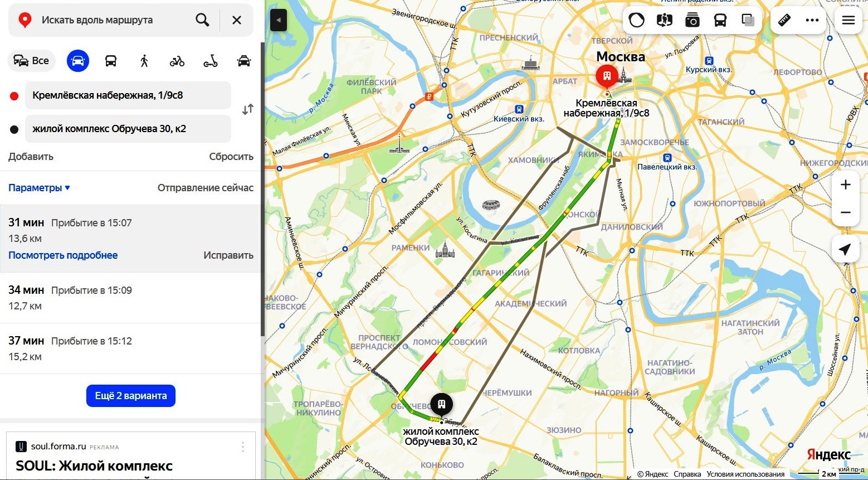The width and height of the screenshot is (868, 480).
Task: Swap start and destination points
Action: click(248, 109)
